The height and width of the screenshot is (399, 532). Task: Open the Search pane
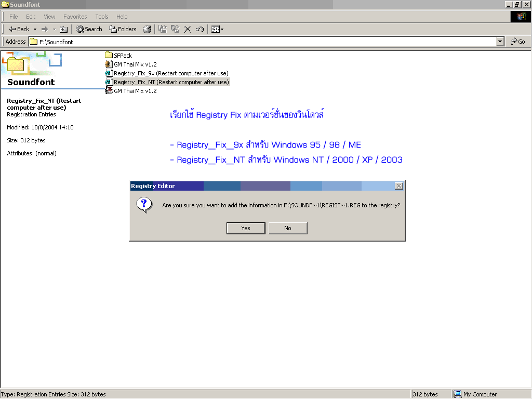[89, 29]
